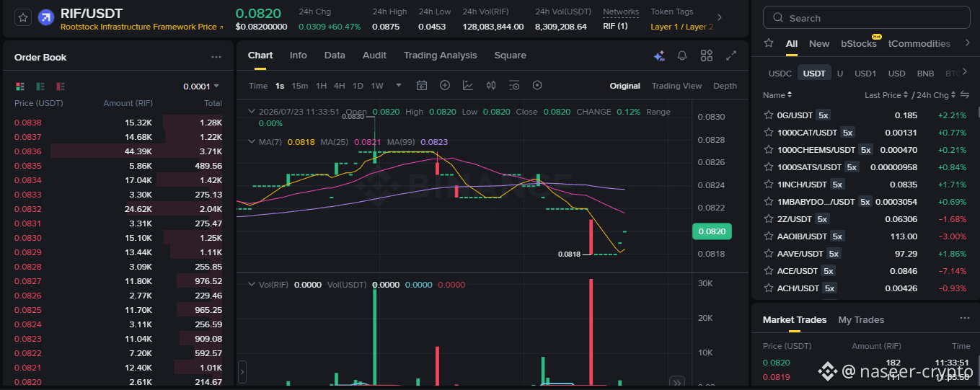Open Order Book more options menu
The width and height of the screenshot is (980, 390).
(x=216, y=57)
